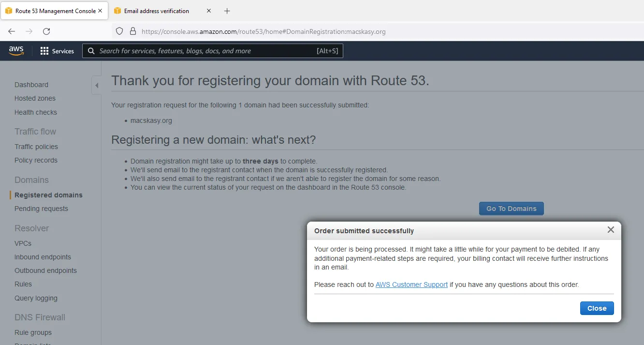This screenshot has height=345, width=644.
Task: Switch to Email address verification tab
Action: (x=162, y=11)
